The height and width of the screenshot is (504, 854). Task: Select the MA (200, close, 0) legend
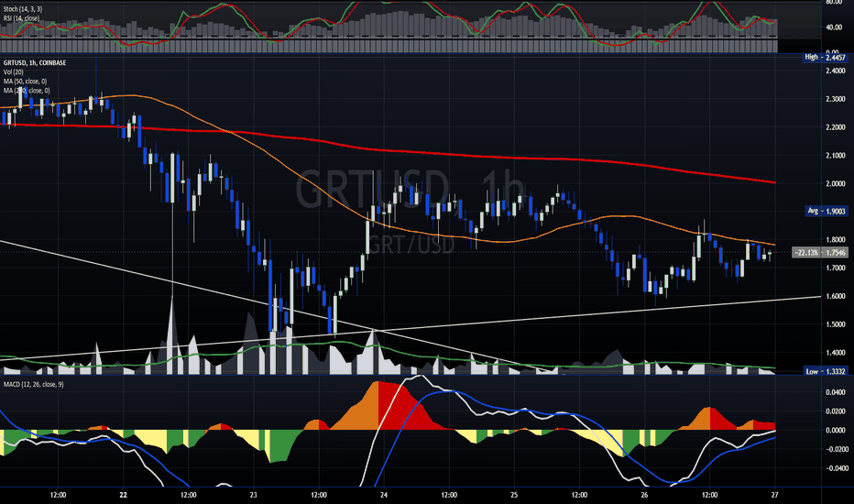27,91
